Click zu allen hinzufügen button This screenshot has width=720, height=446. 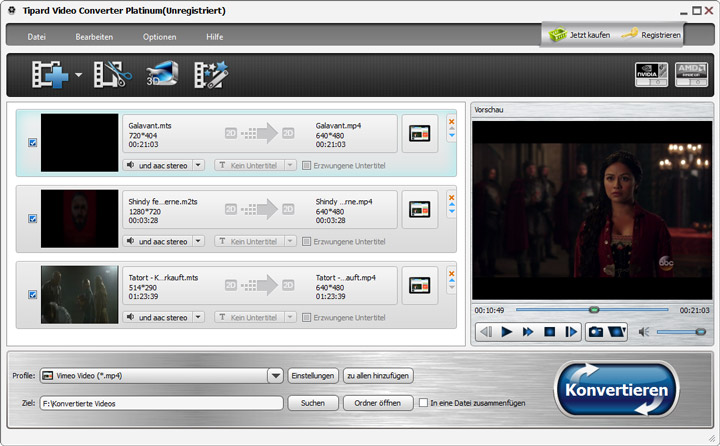point(378,376)
